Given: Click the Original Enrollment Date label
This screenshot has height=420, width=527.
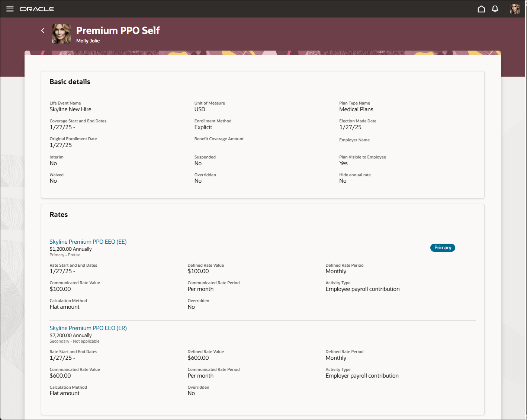Looking at the screenshot, I should pyautogui.click(x=73, y=139).
